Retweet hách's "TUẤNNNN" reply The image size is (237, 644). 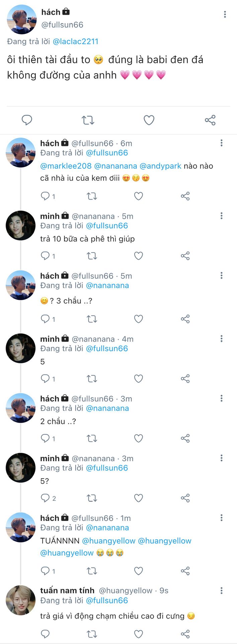[92, 571]
